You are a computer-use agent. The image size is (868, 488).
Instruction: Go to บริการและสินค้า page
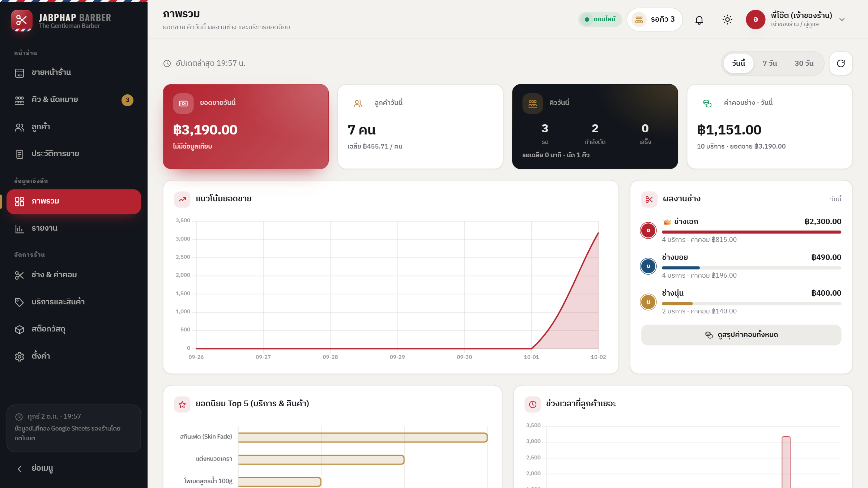coord(74,302)
